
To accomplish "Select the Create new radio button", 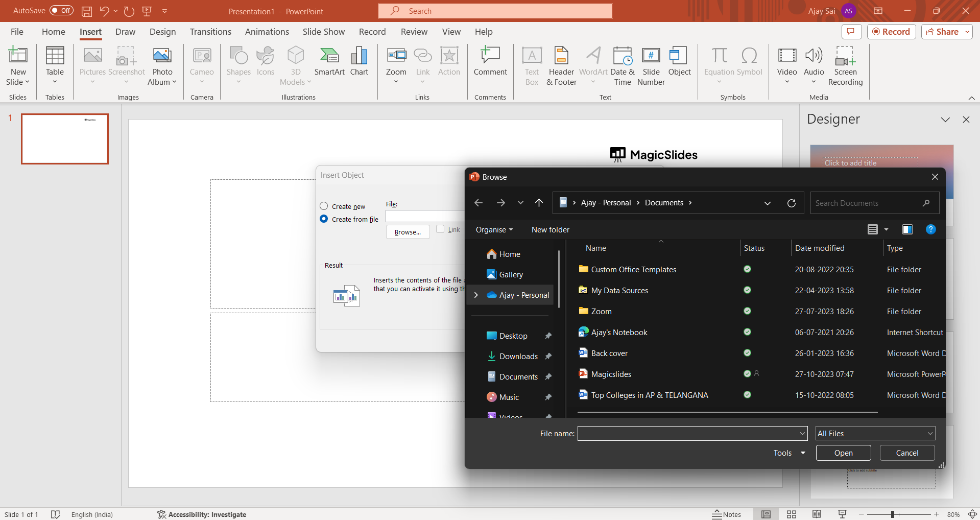I will 324,206.
